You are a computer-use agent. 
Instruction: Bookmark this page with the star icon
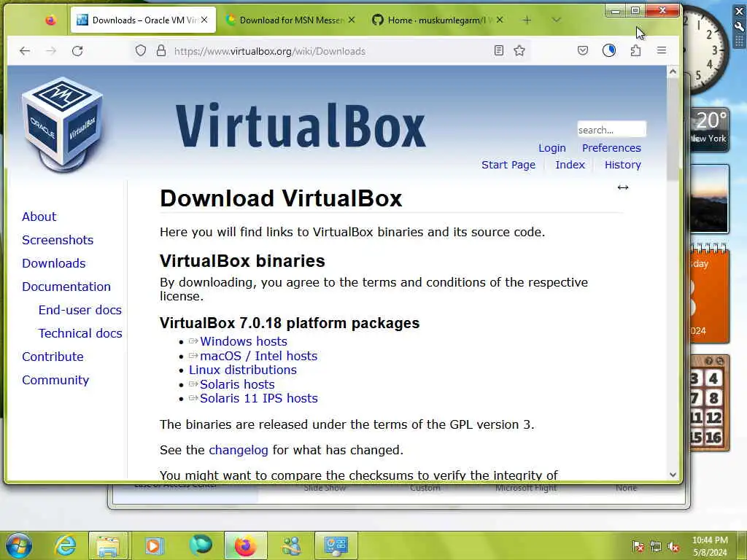(519, 50)
